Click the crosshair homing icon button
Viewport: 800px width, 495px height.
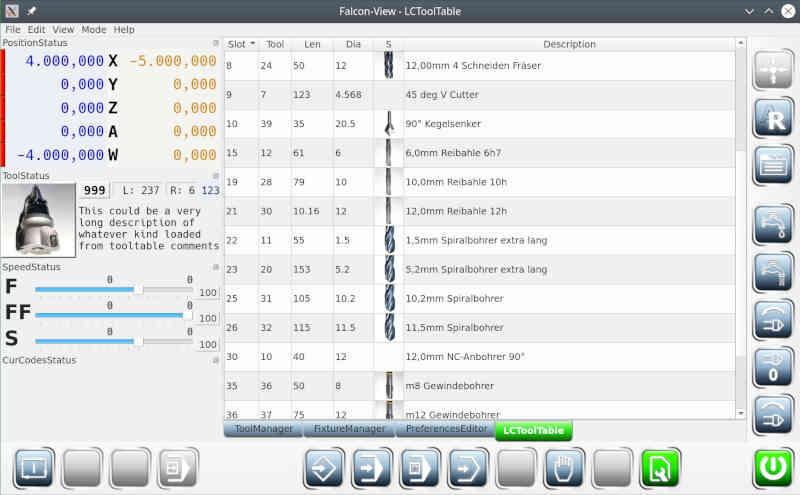773,70
